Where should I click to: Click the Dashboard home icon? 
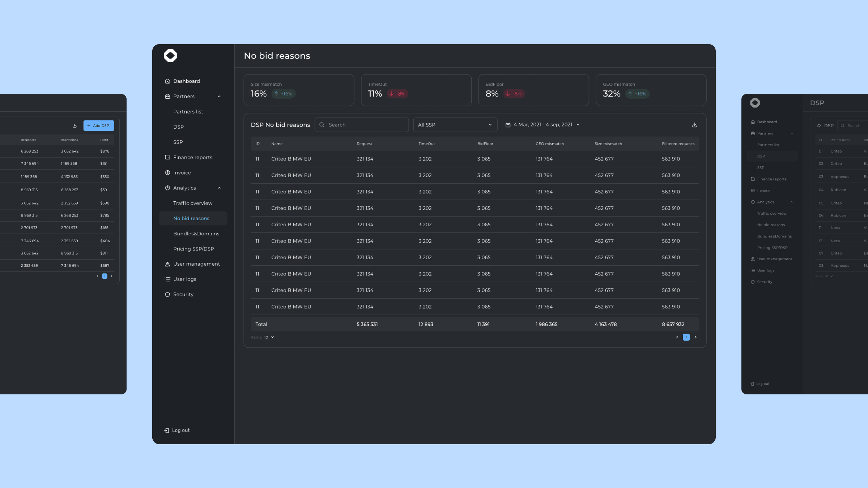point(167,81)
